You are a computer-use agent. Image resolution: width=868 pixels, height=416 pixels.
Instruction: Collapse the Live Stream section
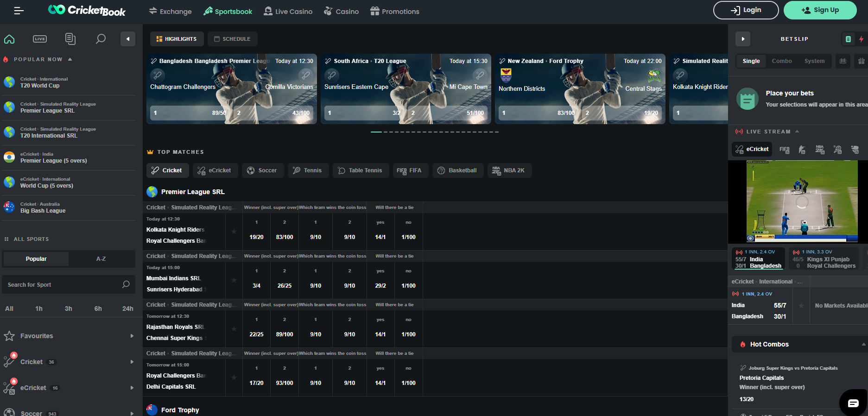[x=797, y=132]
